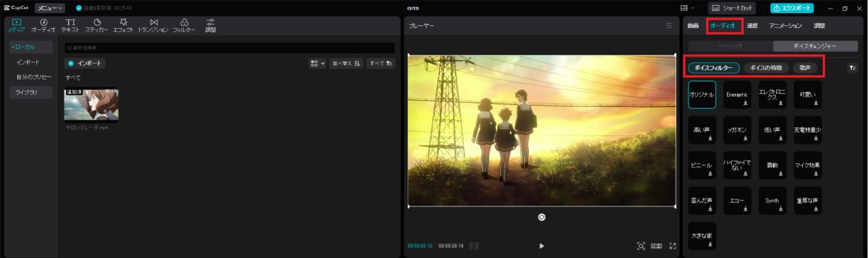Apply the マイク効果 voice filter
868x258 pixels.
pyautogui.click(x=807, y=165)
